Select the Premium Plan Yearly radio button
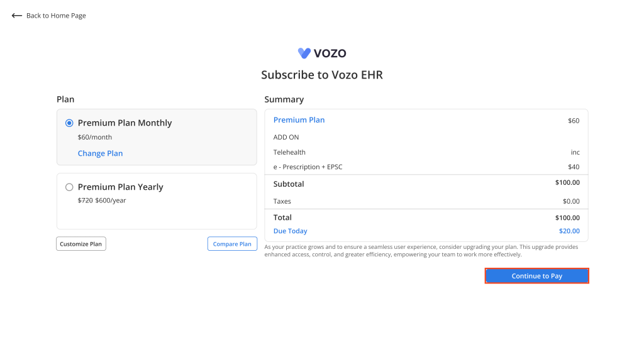 pyautogui.click(x=69, y=187)
